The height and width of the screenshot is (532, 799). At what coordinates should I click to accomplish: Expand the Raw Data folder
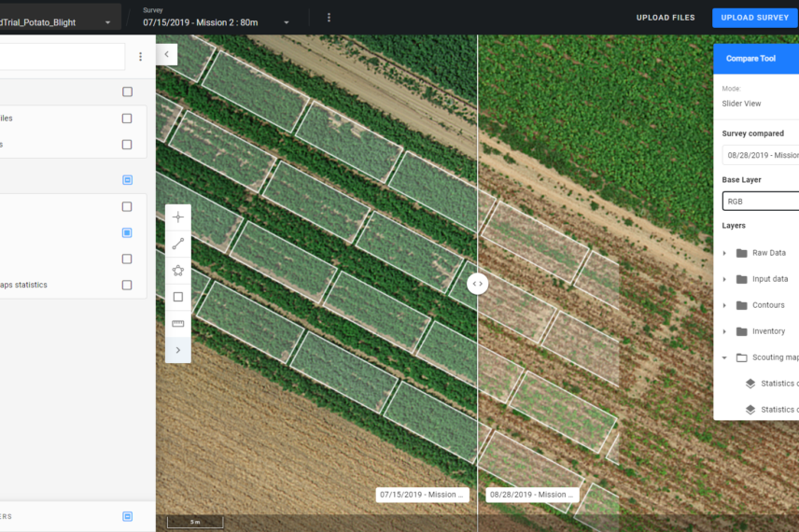click(724, 253)
